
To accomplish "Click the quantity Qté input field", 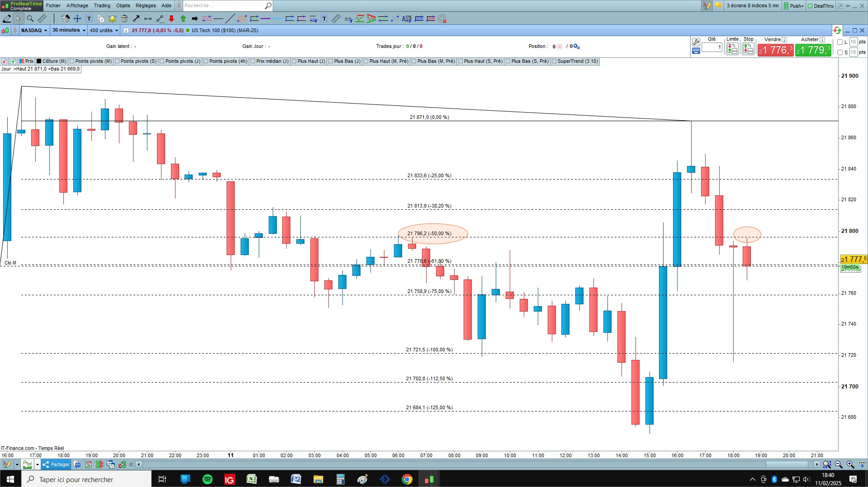I will (x=712, y=47).
